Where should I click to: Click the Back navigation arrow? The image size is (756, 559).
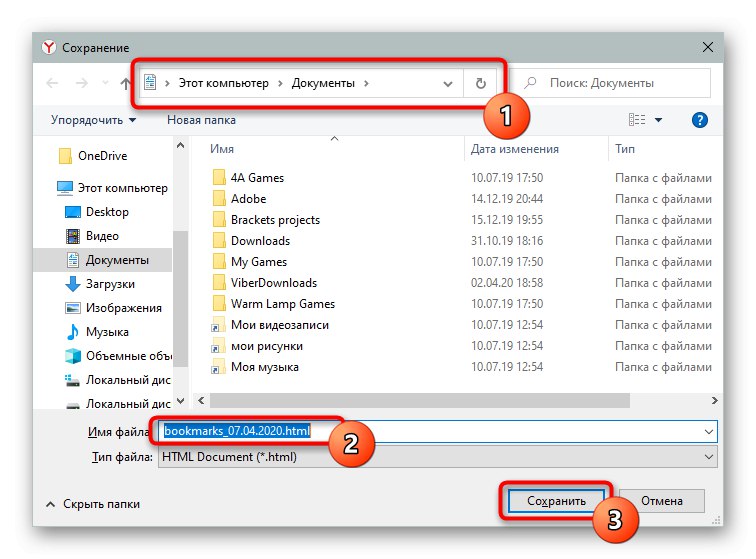52,83
